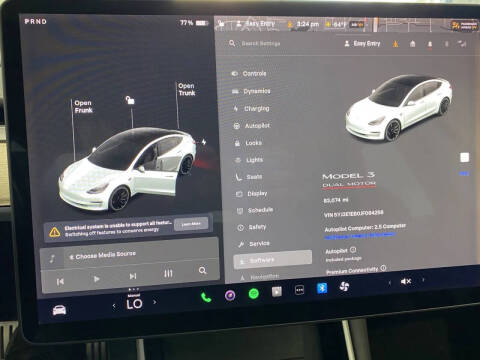Screen dimensions: 480x360
Task: Open the Display settings menu
Action: coord(252,194)
